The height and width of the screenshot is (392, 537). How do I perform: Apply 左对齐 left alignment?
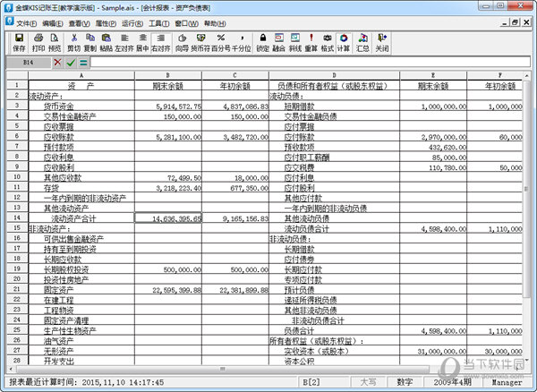(124, 43)
